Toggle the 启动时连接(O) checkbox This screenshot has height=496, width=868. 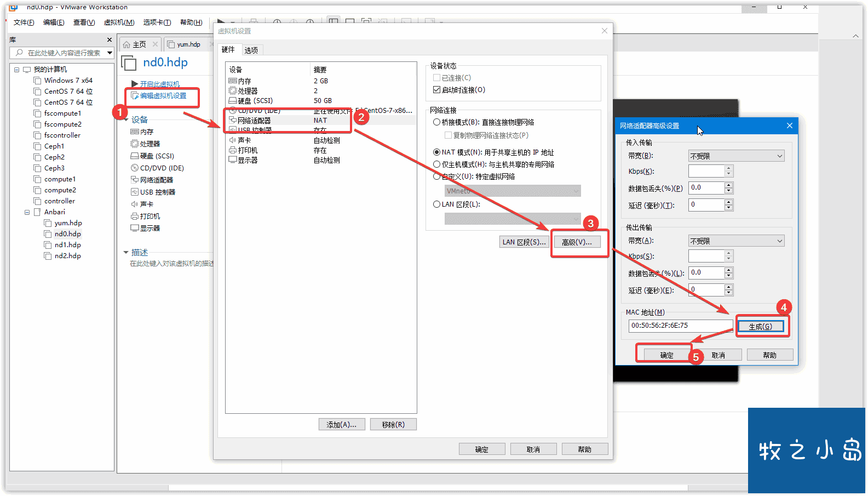click(x=436, y=89)
